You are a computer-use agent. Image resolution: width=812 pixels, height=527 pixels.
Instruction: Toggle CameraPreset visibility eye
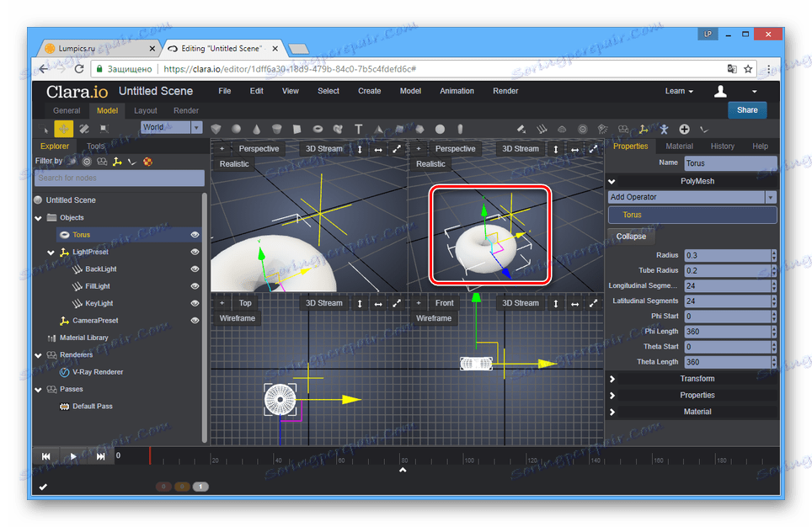(x=195, y=321)
